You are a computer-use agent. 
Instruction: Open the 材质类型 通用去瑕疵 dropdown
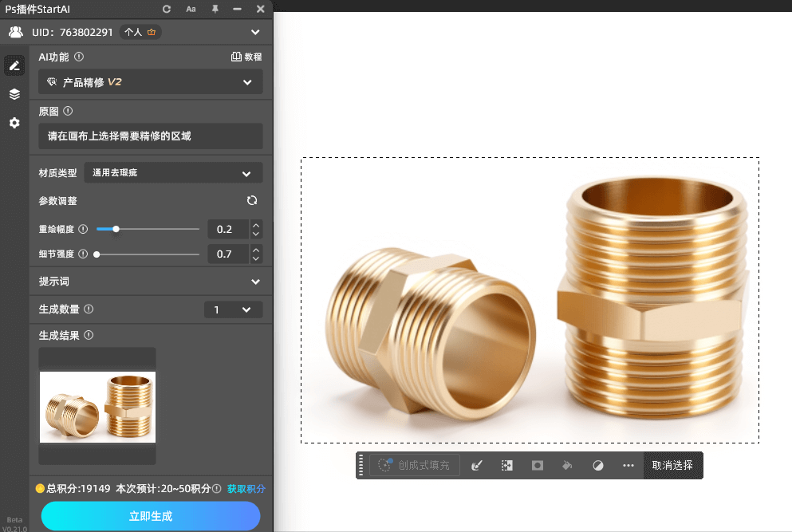pos(173,172)
